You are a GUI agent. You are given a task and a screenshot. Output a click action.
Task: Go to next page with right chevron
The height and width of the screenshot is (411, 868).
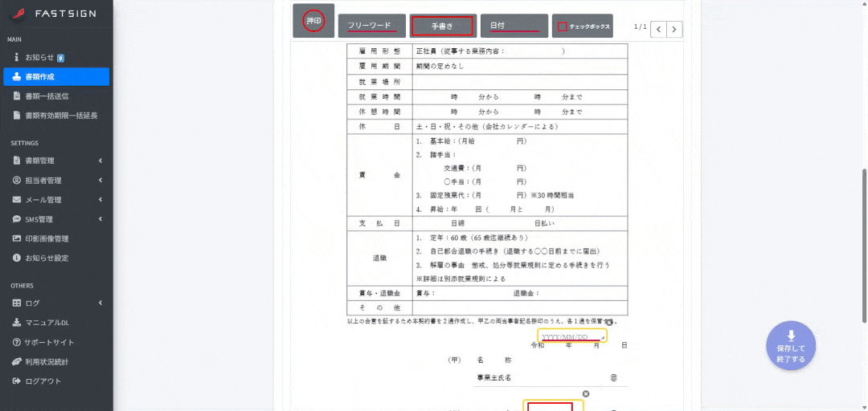click(674, 30)
